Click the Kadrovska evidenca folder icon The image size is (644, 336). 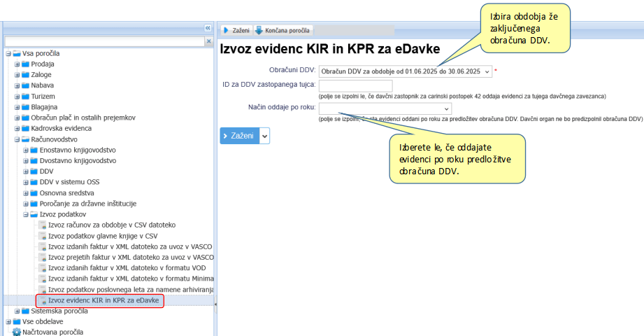coord(25,129)
